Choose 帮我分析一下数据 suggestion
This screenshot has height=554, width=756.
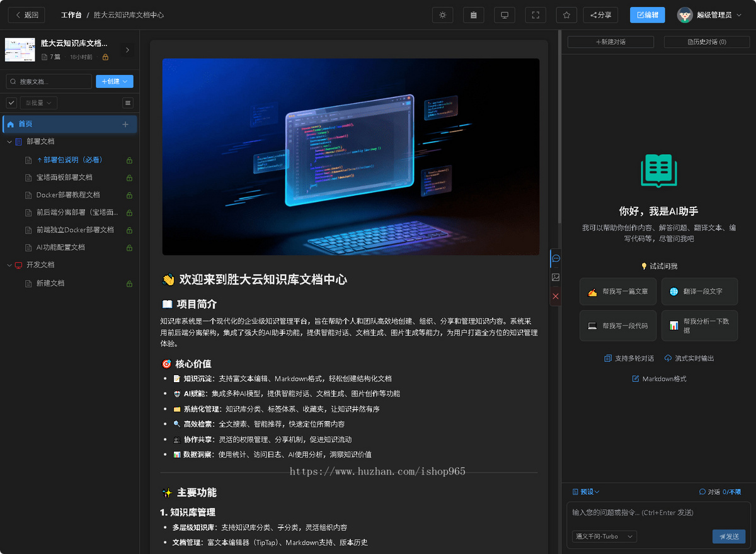click(x=699, y=325)
